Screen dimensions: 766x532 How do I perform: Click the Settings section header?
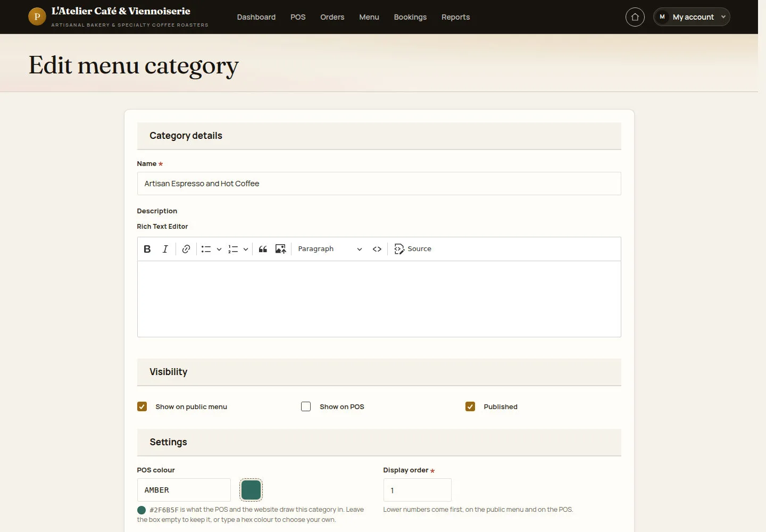tap(379, 442)
